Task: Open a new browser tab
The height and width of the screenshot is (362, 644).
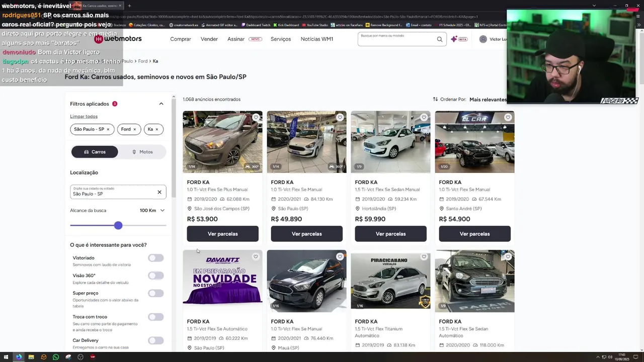Action: coord(129,6)
